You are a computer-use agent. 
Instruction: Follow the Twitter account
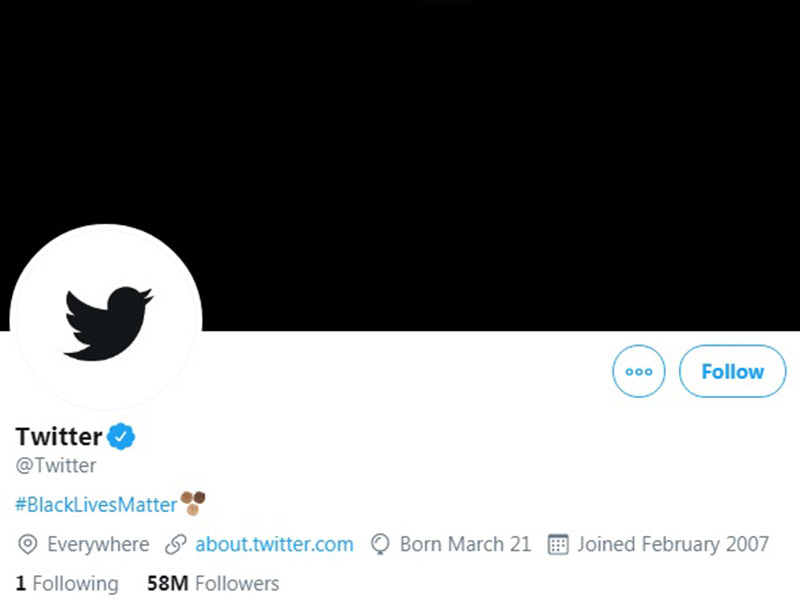tap(732, 371)
